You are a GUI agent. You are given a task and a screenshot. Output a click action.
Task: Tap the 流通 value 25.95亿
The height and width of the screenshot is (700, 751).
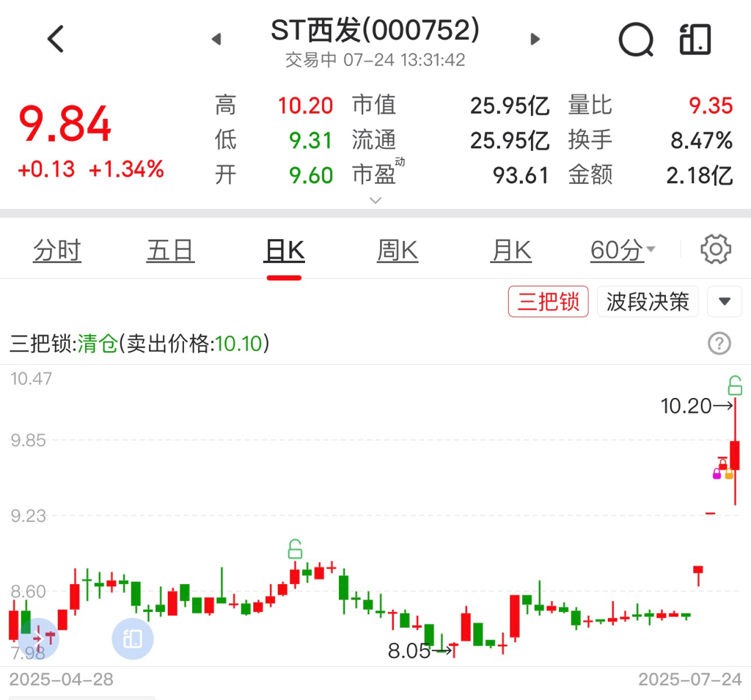pyautogui.click(x=510, y=140)
